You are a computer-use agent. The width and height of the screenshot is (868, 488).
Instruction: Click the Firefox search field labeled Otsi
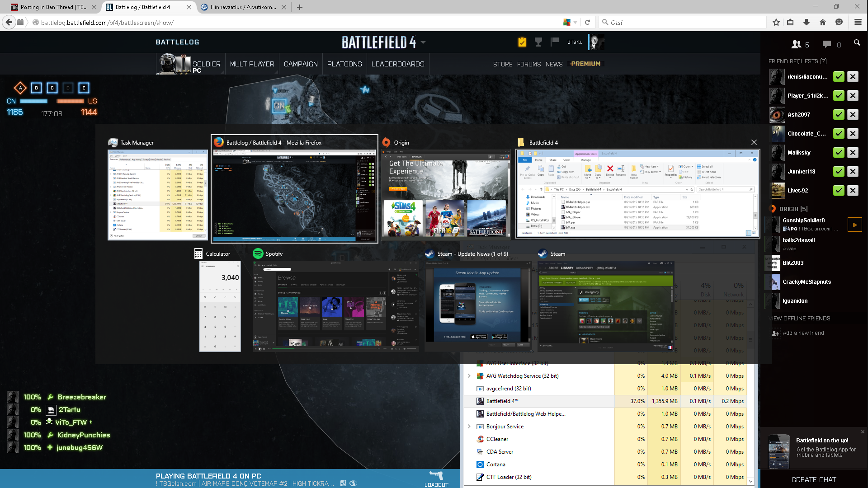click(683, 22)
